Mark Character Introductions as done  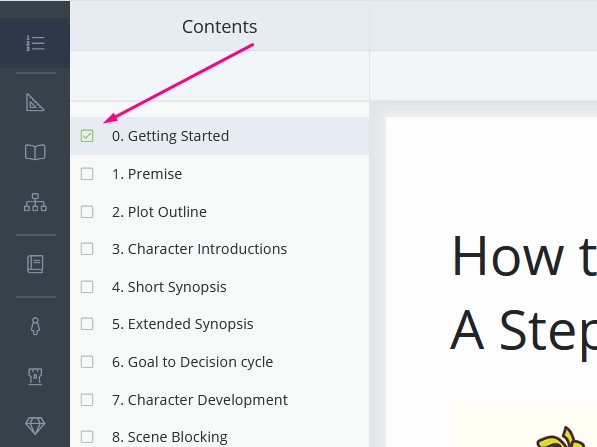pyautogui.click(x=87, y=249)
